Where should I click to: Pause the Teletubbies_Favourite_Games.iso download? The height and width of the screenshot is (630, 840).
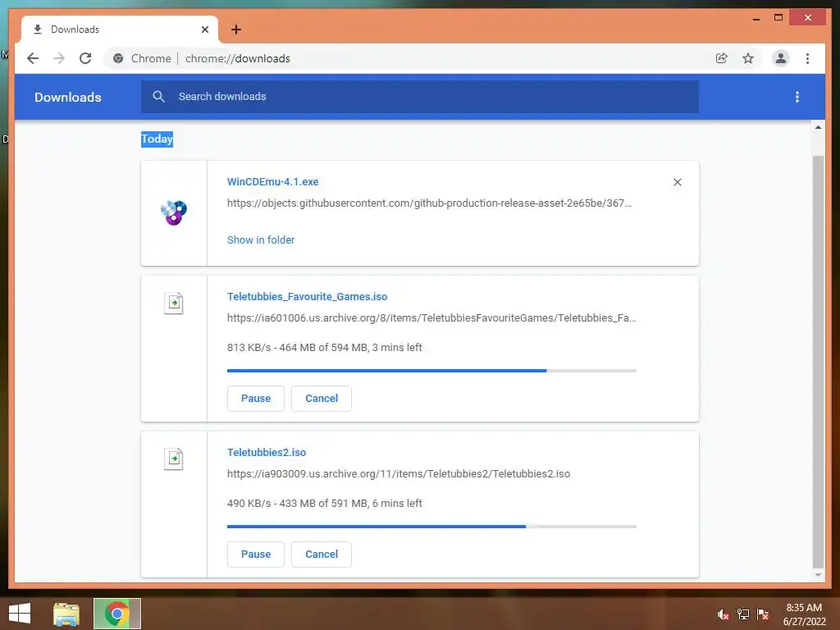click(x=256, y=399)
